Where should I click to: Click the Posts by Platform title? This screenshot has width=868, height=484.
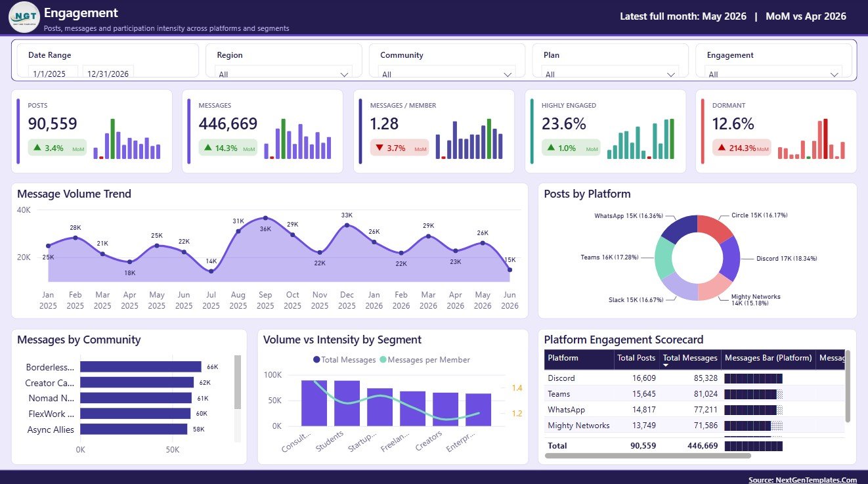(x=587, y=194)
